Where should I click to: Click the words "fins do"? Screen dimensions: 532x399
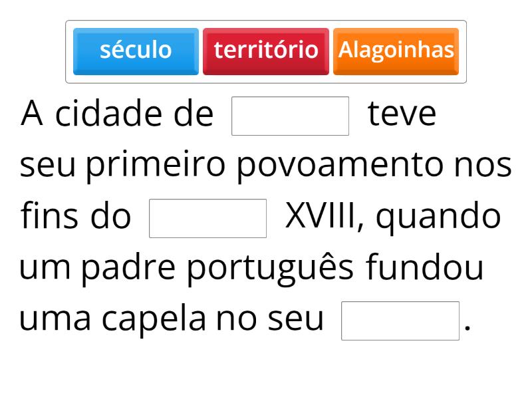76,216
